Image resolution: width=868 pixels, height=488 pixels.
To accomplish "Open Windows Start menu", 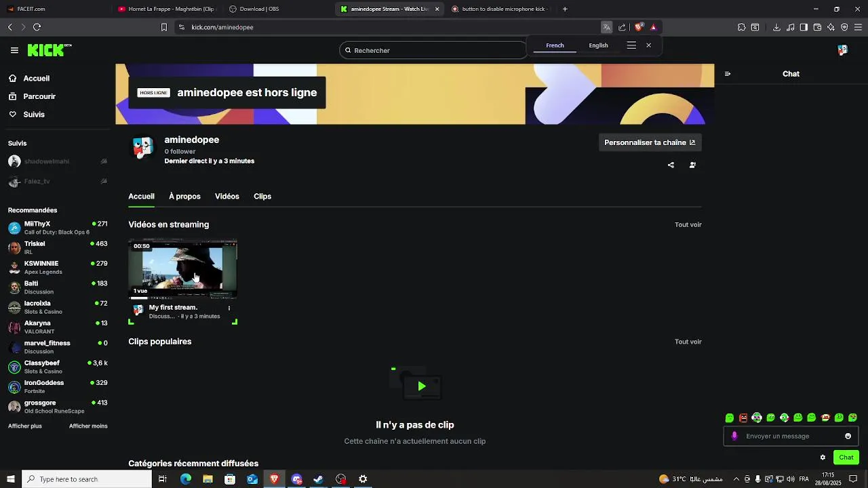I will coord(11,479).
